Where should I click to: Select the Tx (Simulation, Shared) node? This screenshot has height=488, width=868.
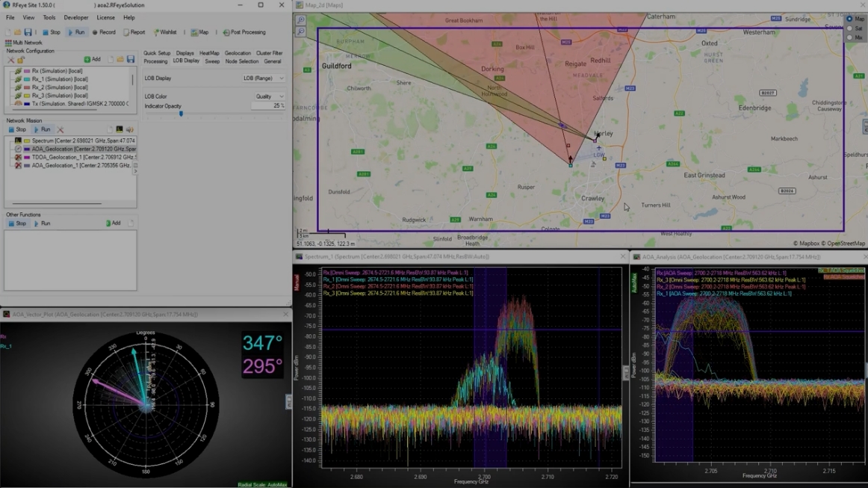pyautogui.click(x=80, y=104)
